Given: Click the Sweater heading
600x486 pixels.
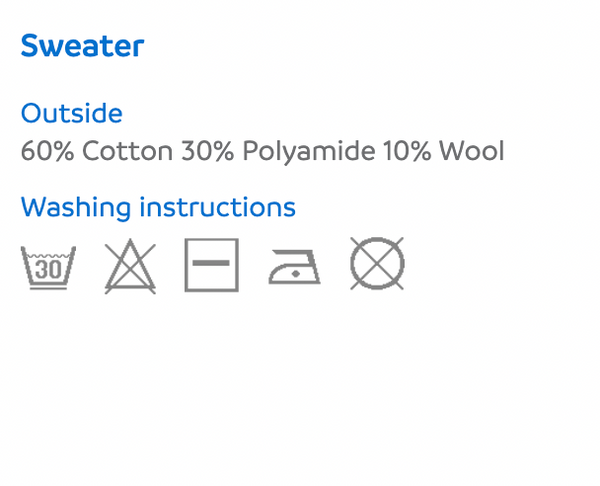Looking at the screenshot, I should point(82,46).
